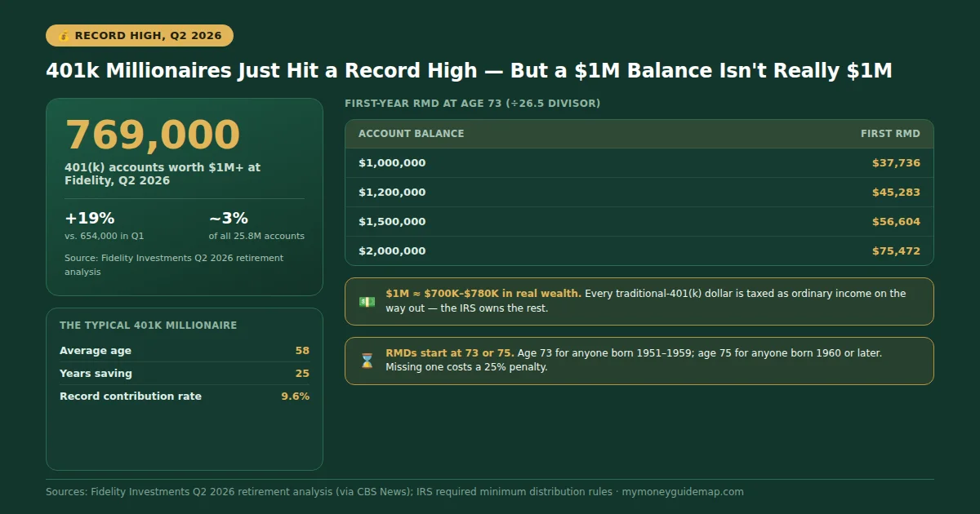Click the $1,000,000 balance cell

(392, 163)
